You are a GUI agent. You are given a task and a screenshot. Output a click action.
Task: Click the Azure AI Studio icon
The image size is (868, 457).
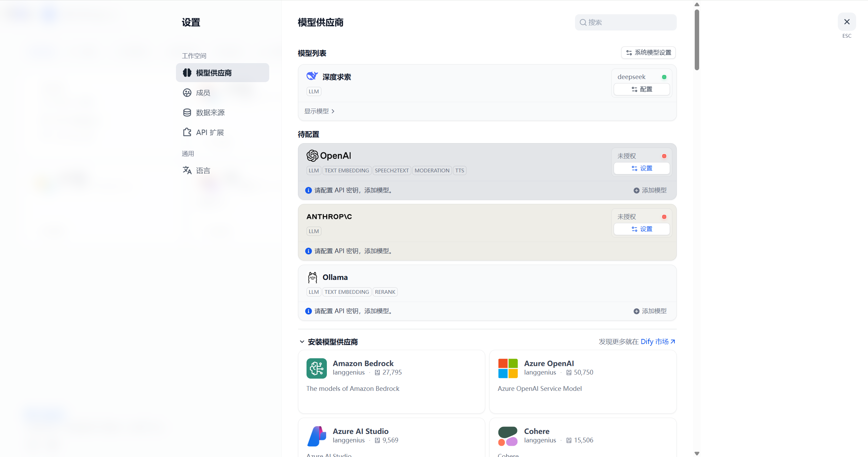click(x=316, y=436)
